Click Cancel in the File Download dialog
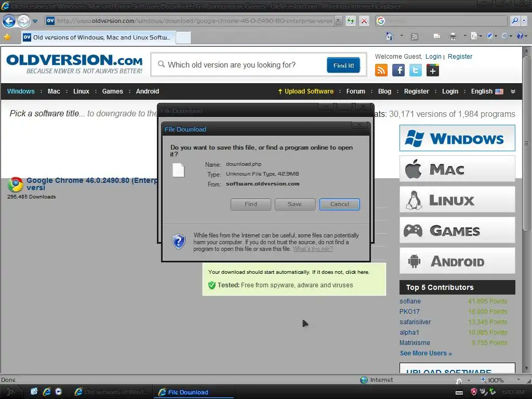This screenshot has height=399, width=532. click(x=339, y=204)
